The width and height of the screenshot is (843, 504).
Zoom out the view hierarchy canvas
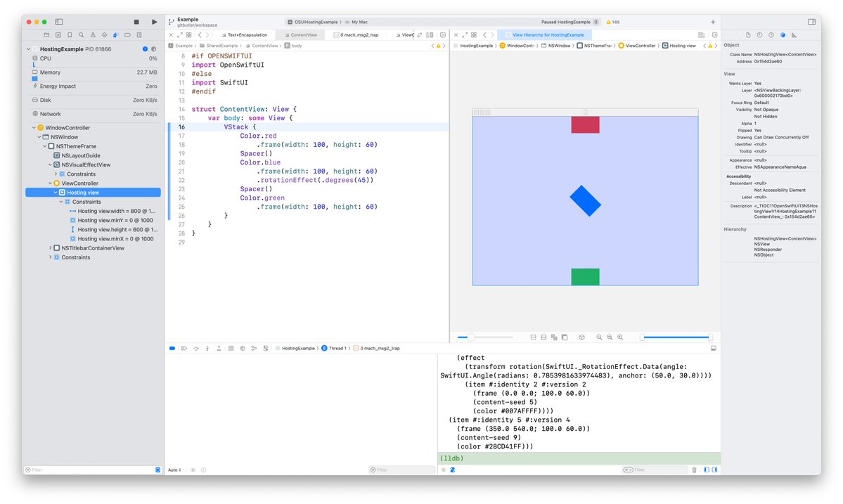tap(599, 337)
